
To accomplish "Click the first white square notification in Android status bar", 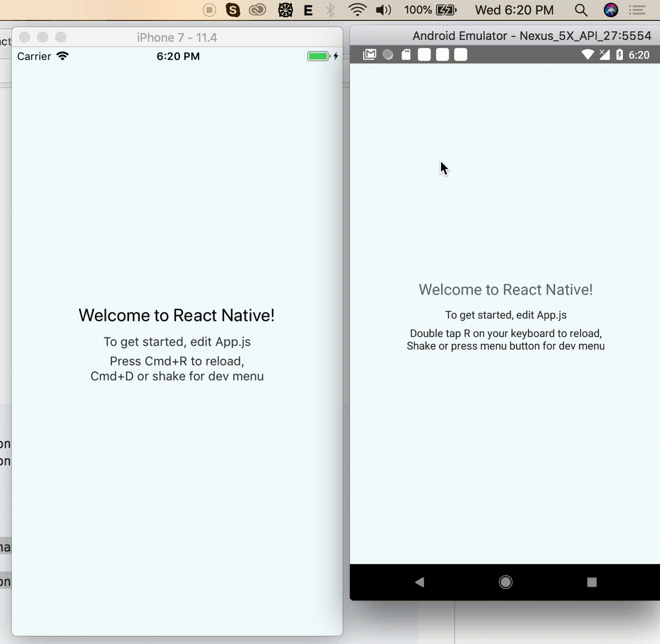I will 424,55.
